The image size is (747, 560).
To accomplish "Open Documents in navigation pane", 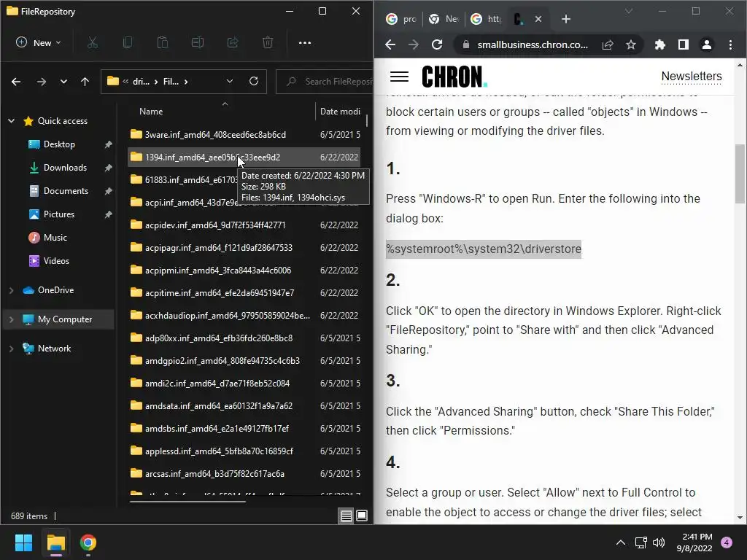I will [x=66, y=191].
